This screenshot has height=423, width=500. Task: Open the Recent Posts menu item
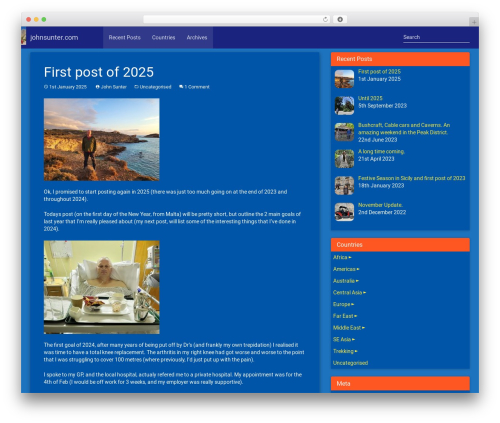pos(124,37)
